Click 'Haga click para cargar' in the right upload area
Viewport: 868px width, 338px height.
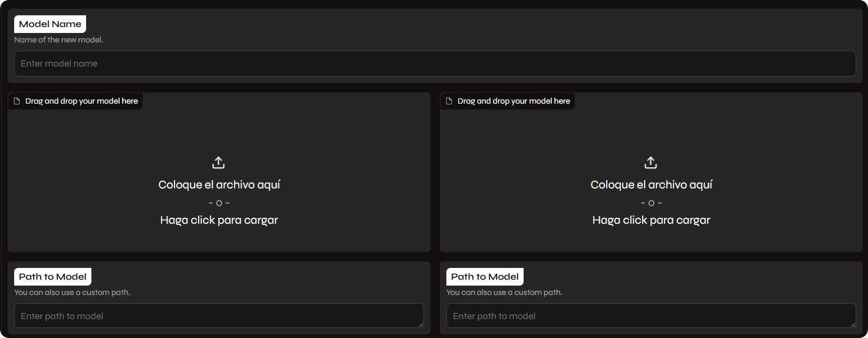click(x=651, y=220)
